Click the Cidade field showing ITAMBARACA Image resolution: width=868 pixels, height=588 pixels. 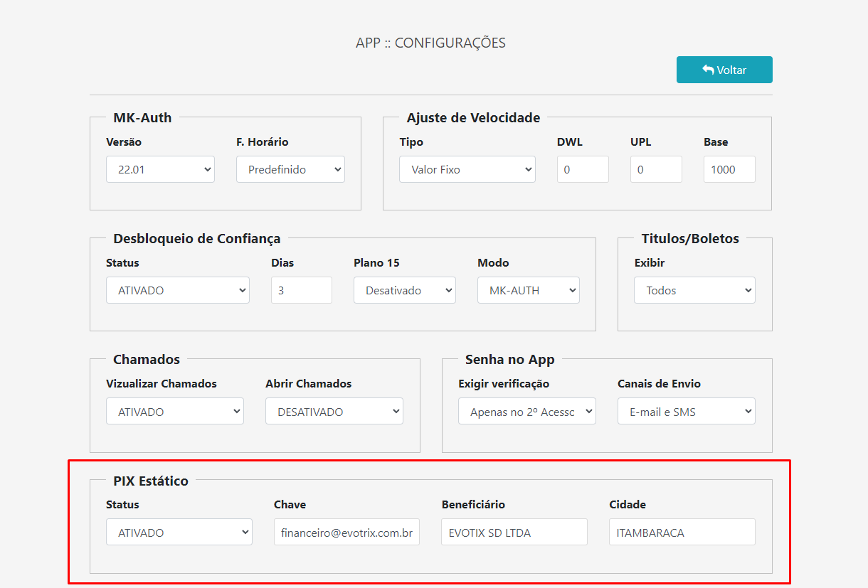pos(682,532)
